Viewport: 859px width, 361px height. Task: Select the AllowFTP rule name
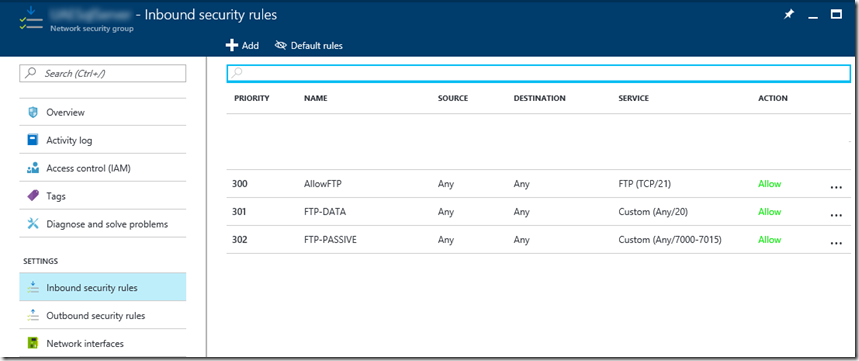pos(323,184)
